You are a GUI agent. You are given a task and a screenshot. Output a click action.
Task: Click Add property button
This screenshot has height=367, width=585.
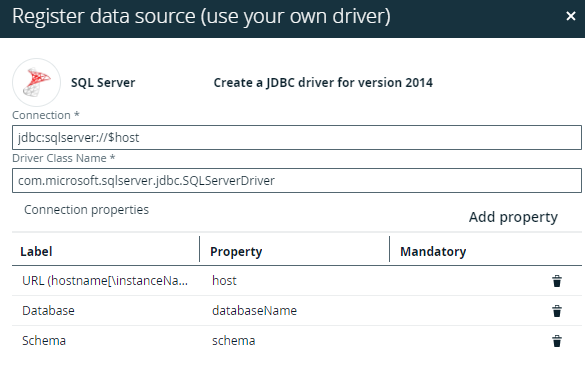coord(513,217)
